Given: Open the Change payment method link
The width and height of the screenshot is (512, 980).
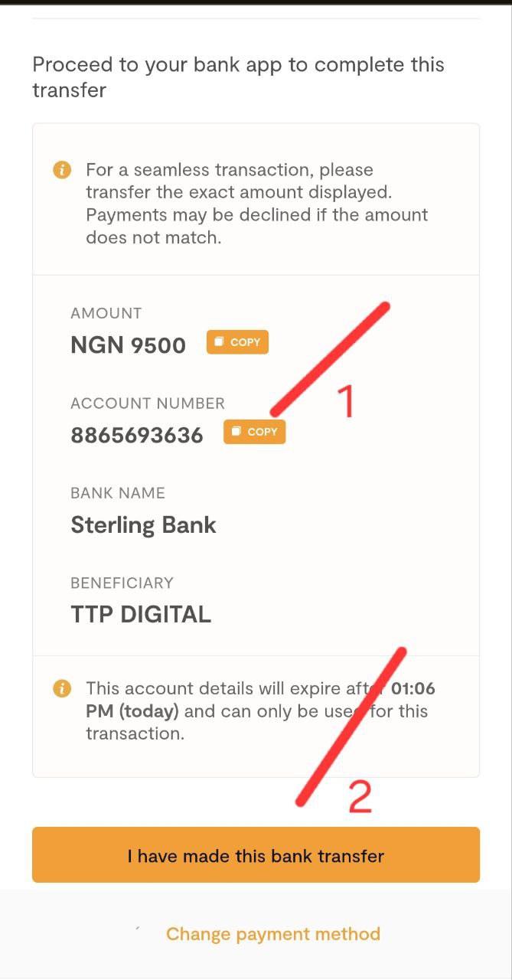Looking at the screenshot, I should pyautogui.click(x=273, y=934).
